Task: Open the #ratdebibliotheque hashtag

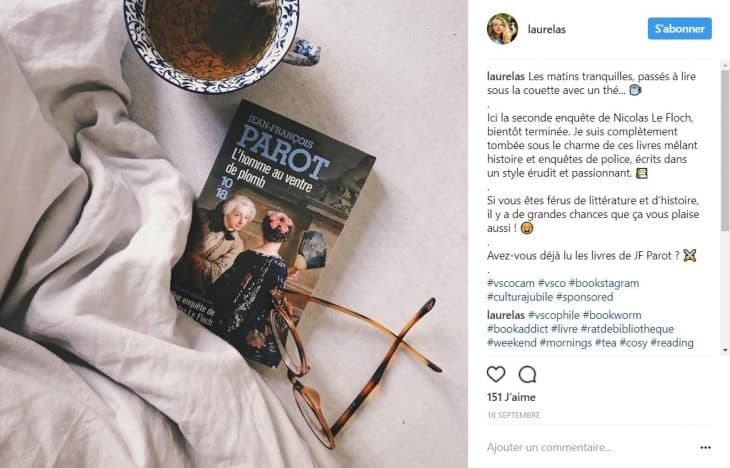Action: coord(627,329)
